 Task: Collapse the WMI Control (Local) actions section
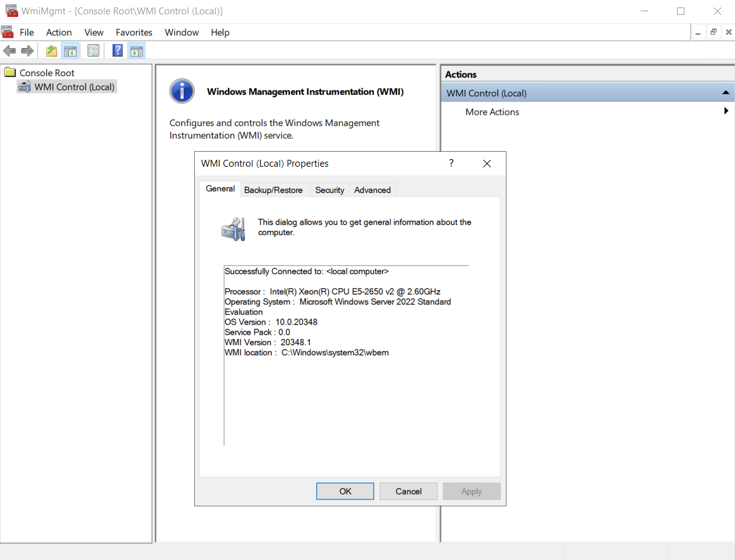(726, 93)
